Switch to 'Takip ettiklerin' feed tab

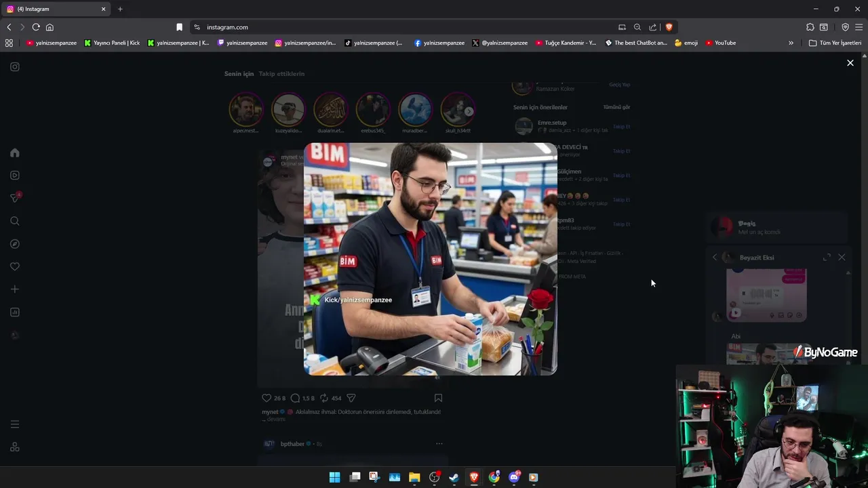point(281,73)
